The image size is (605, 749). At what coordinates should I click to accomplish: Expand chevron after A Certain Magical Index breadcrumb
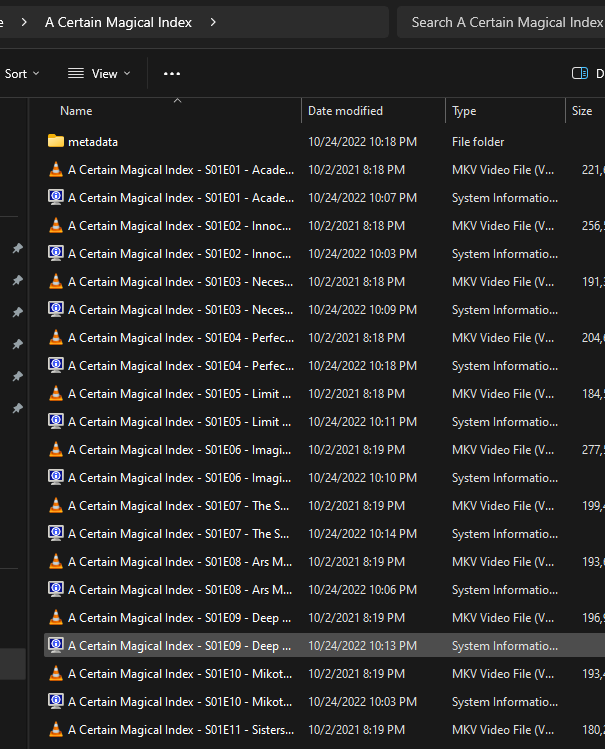coord(213,22)
